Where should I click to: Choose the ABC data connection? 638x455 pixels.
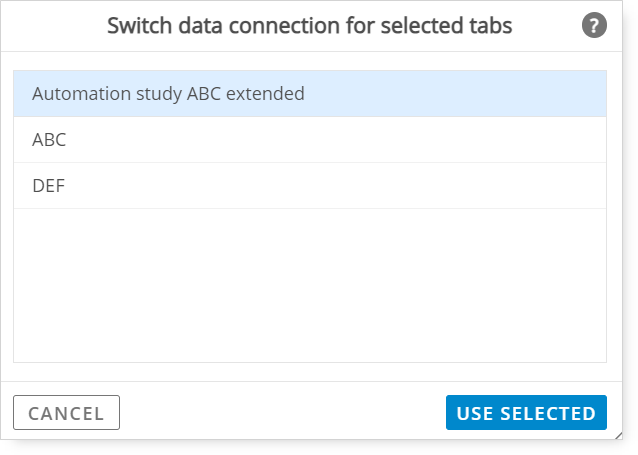click(x=310, y=140)
